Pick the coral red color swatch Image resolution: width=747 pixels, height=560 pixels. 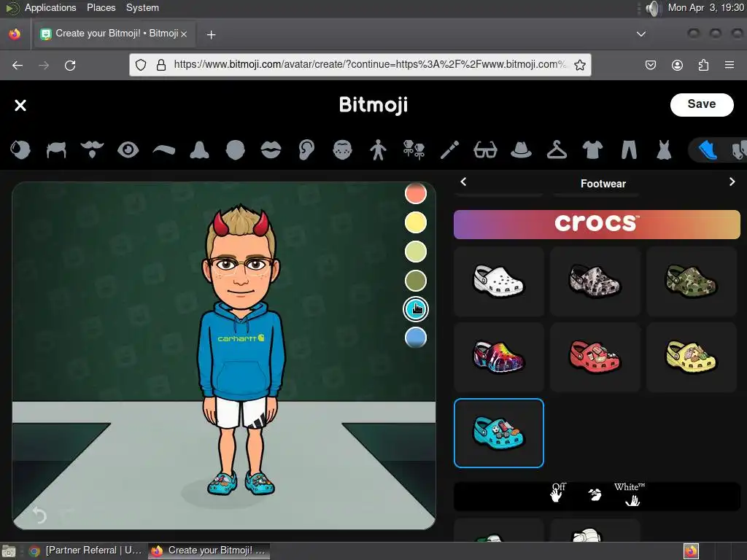415,193
